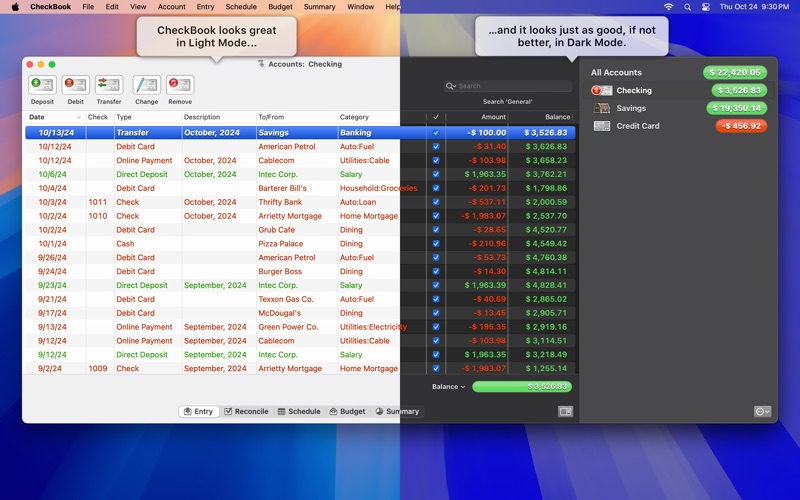Click the Checking $3,526.83 balance badge
This screenshot has height=500, width=800.
pos(739,90)
